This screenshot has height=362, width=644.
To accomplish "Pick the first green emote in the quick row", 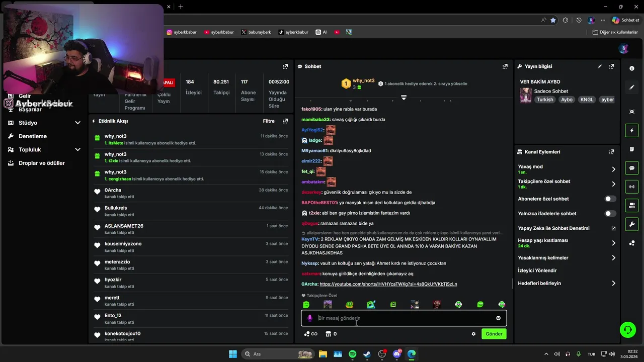I will pyautogui.click(x=306, y=305).
